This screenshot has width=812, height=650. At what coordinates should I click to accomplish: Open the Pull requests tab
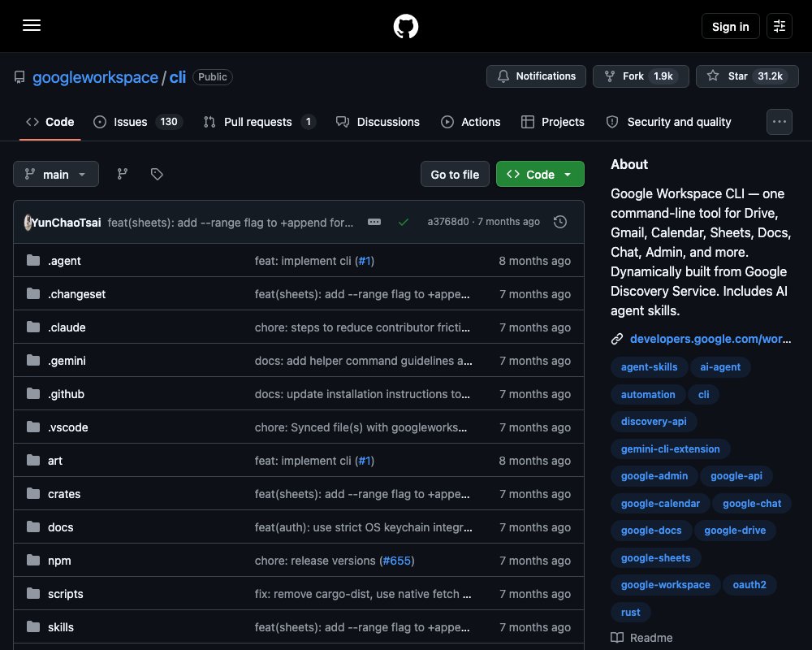[x=259, y=122]
